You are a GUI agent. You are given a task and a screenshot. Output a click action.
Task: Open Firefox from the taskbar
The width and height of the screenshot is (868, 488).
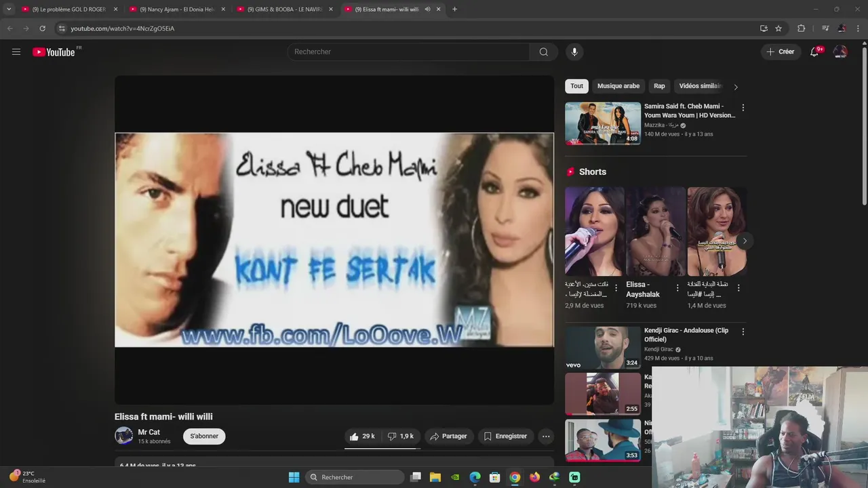pyautogui.click(x=534, y=477)
